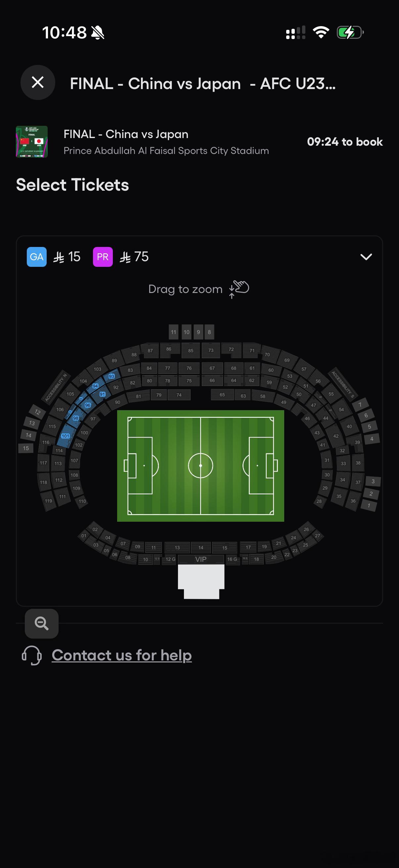The height and width of the screenshot is (868, 399).
Task: Select available section 96 on map
Action: coord(88,405)
